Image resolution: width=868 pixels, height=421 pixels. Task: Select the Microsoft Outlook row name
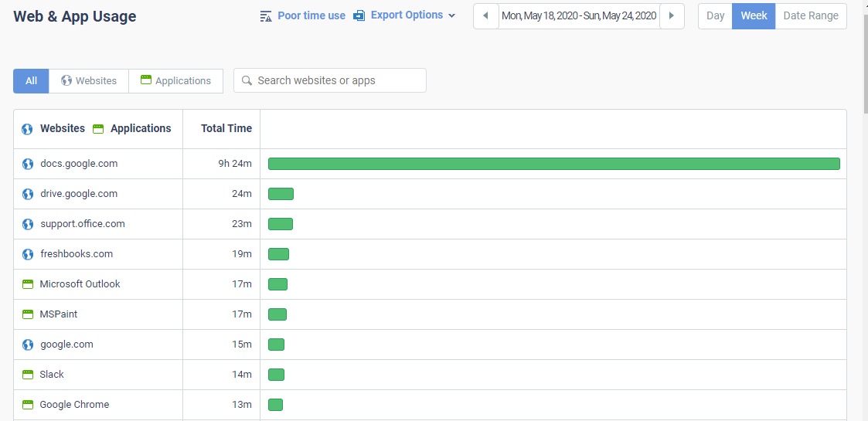80,283
